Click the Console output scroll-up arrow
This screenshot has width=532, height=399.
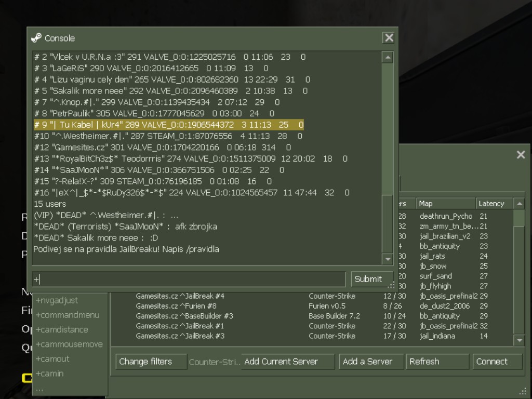tap(388, 57)
